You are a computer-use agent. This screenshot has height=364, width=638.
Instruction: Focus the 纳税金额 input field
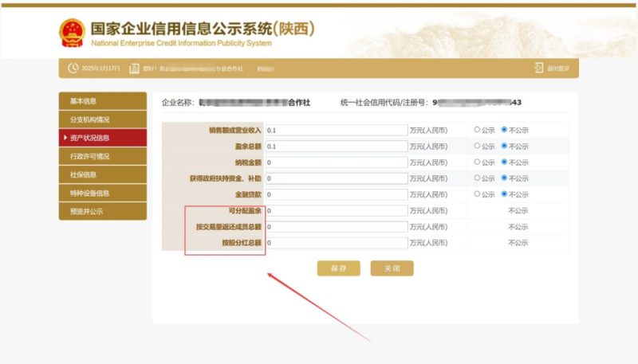pos(337,162)
